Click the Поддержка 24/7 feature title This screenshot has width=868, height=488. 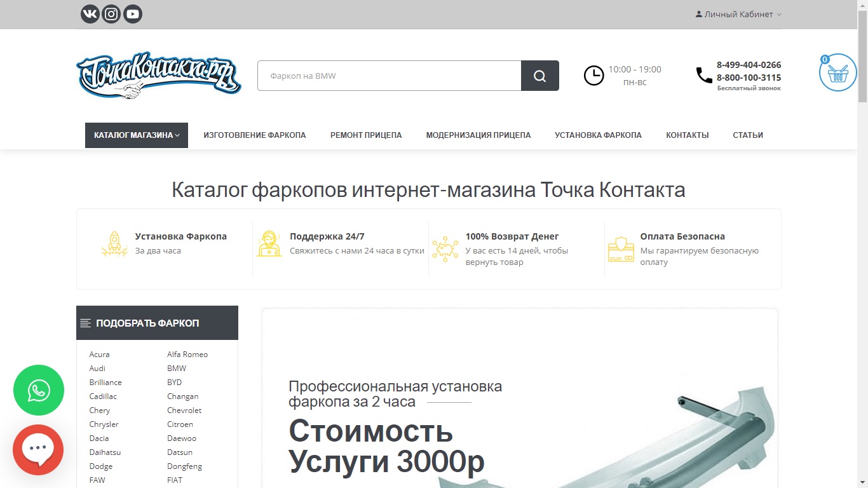[327, 236]
